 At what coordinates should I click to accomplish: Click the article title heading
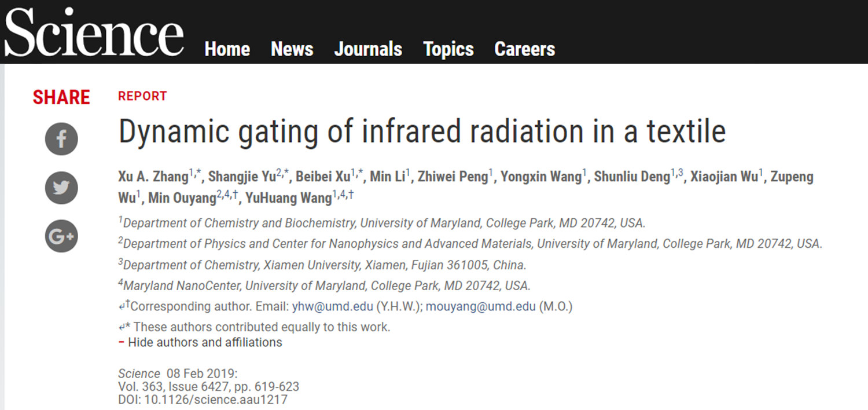point(422,131)
